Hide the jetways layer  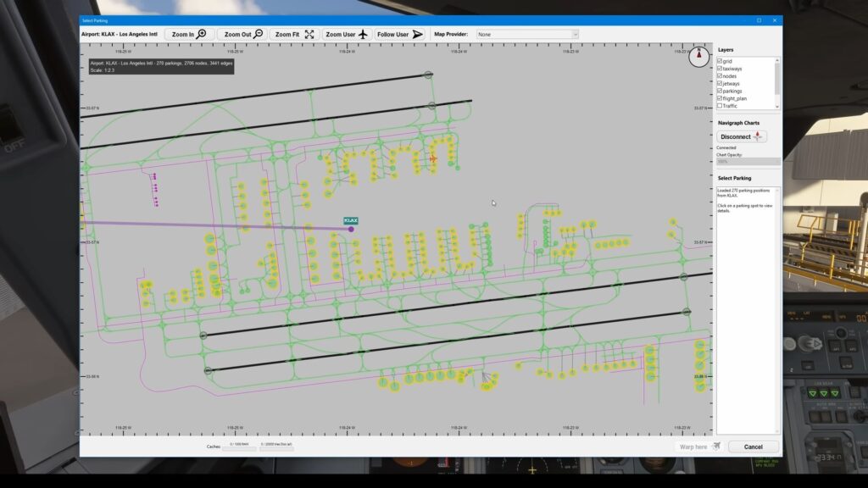(x=720, y=84)
